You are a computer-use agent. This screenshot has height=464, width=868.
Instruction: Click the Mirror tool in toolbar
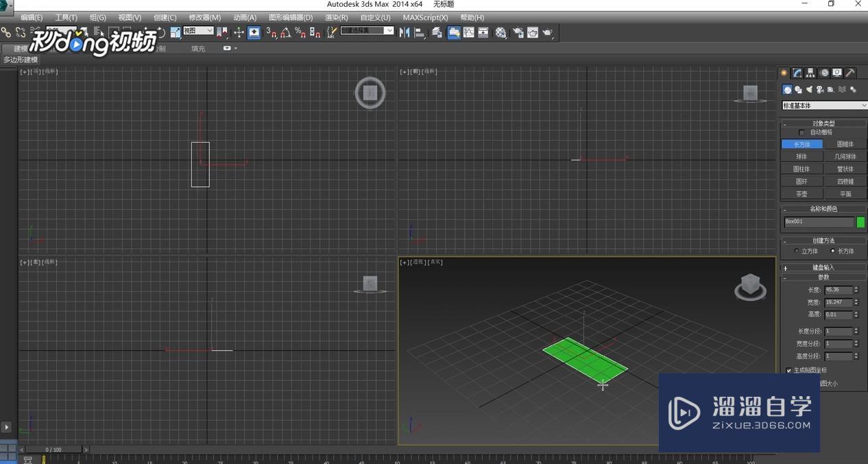click(404, 32)
